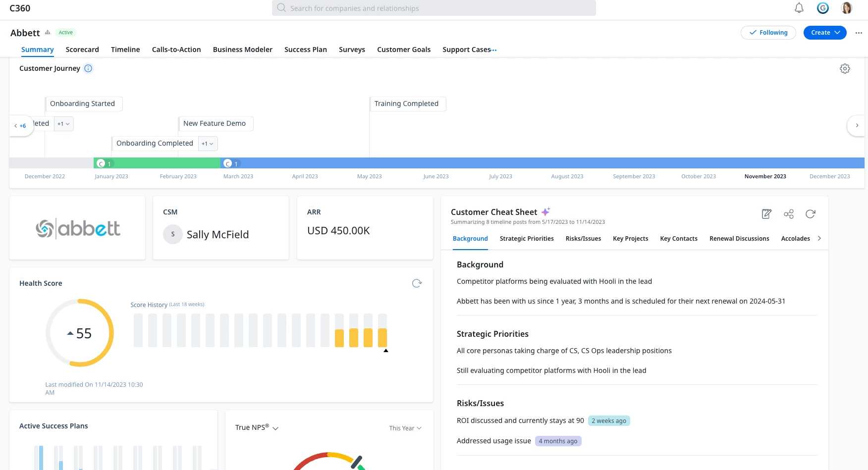Select the Strategic Priorities tab
Image resolution: width=868 pixels, height=470 pixels.
527,239
